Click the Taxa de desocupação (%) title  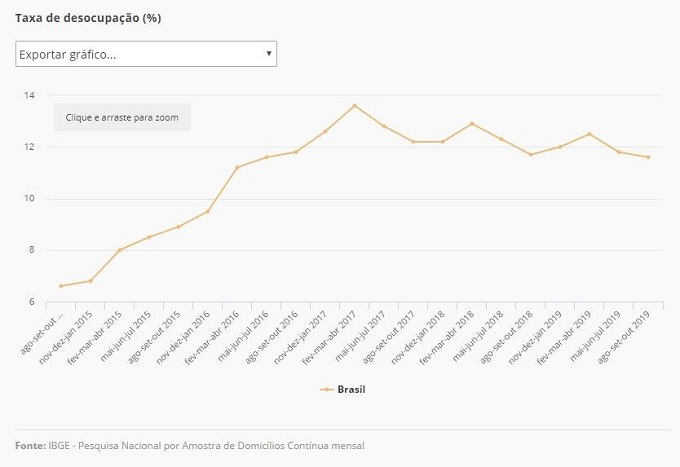[x=88, y=18]
